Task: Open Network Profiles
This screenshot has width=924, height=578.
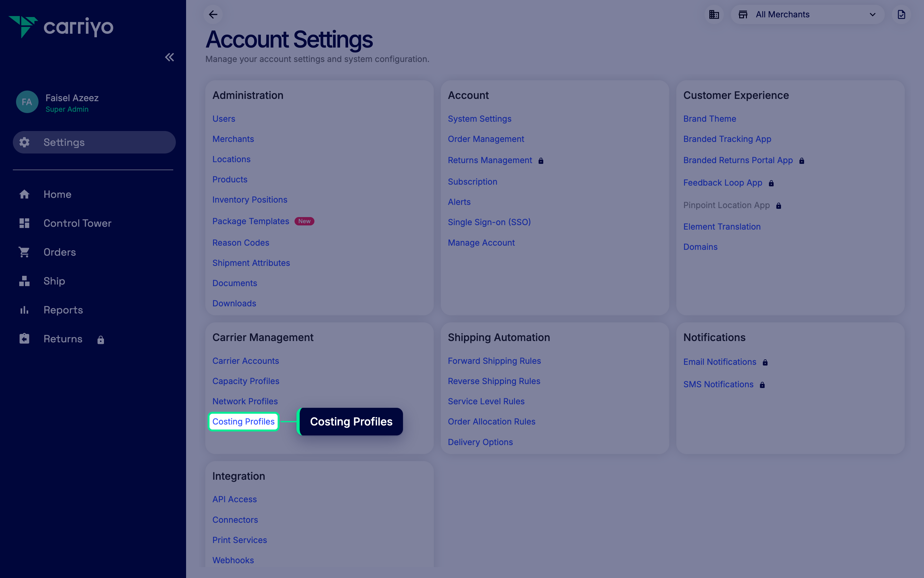Action: click(245, 401)
